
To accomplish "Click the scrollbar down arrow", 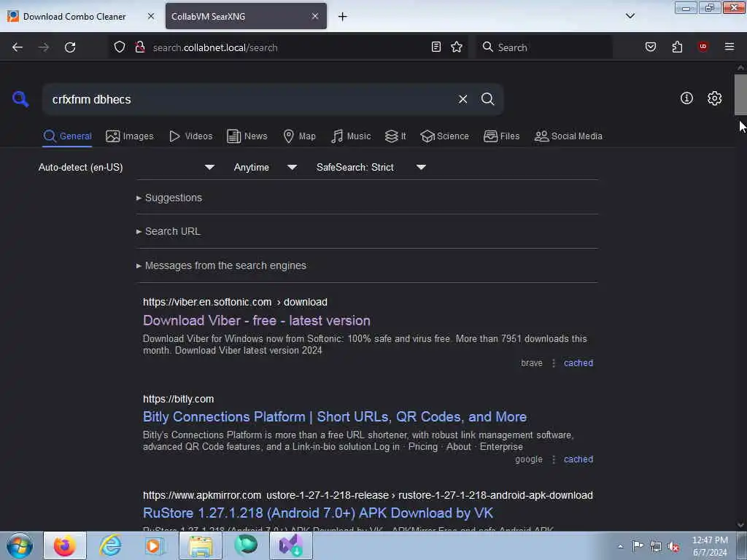I will click(740, 525).
